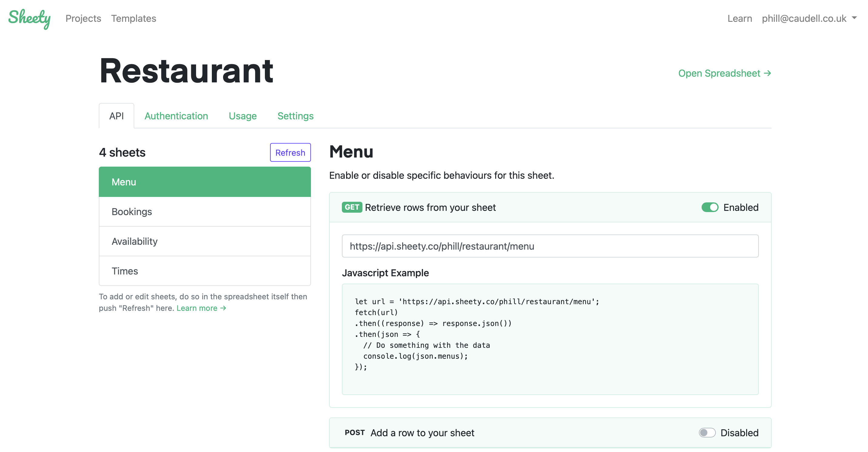868x452 pixels.
Task: Click the Refresh button
Action: tap(290, 153)
